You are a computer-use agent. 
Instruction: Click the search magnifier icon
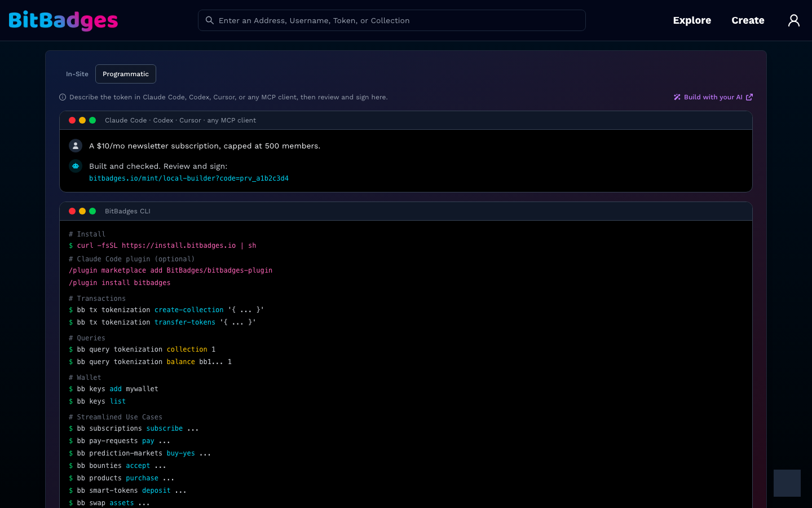pyautogui.click(x=210, y=20)
